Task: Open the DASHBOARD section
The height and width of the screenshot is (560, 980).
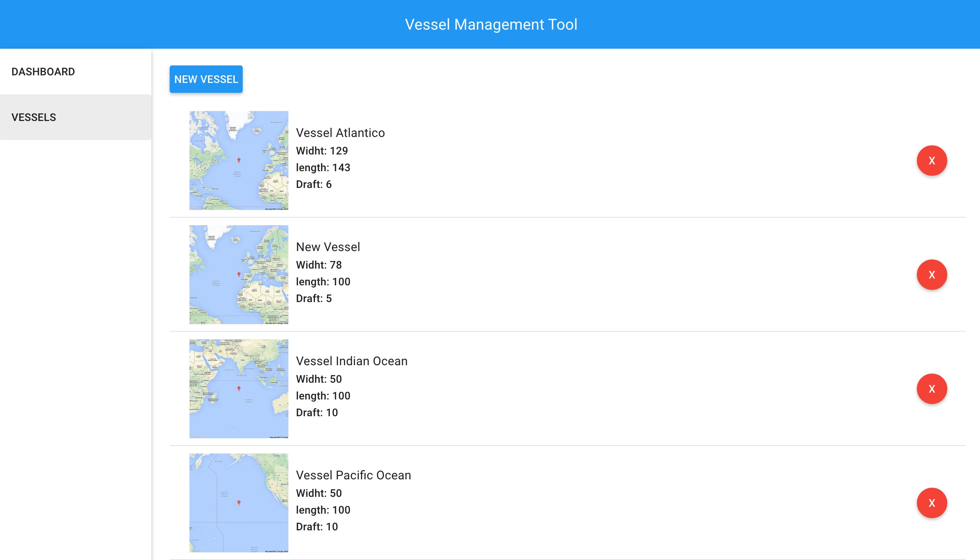Action: pyautogui.click(x=43, y=72)
